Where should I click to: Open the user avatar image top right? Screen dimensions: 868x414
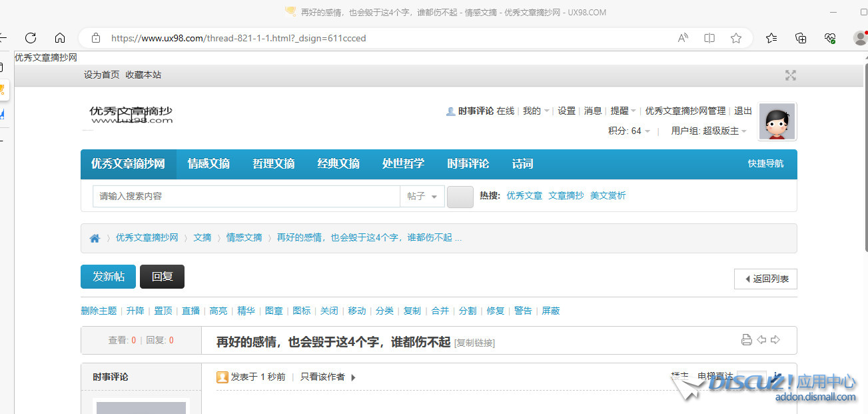tap(777, 122)
